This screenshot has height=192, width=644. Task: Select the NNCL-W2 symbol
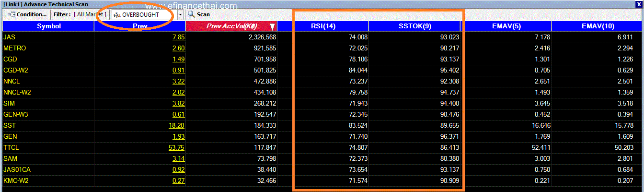click(x=17, y=92)
